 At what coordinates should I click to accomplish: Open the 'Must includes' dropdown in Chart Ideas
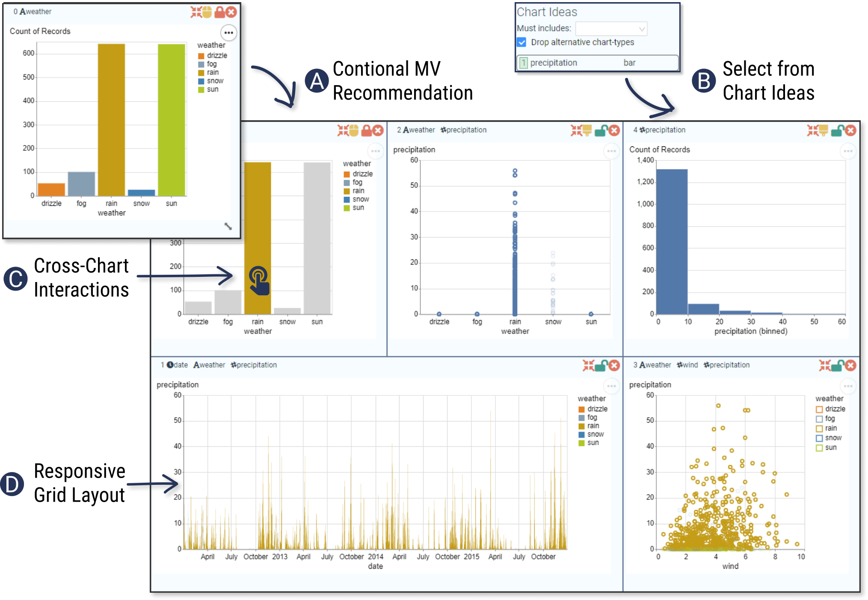pos(611,29)
